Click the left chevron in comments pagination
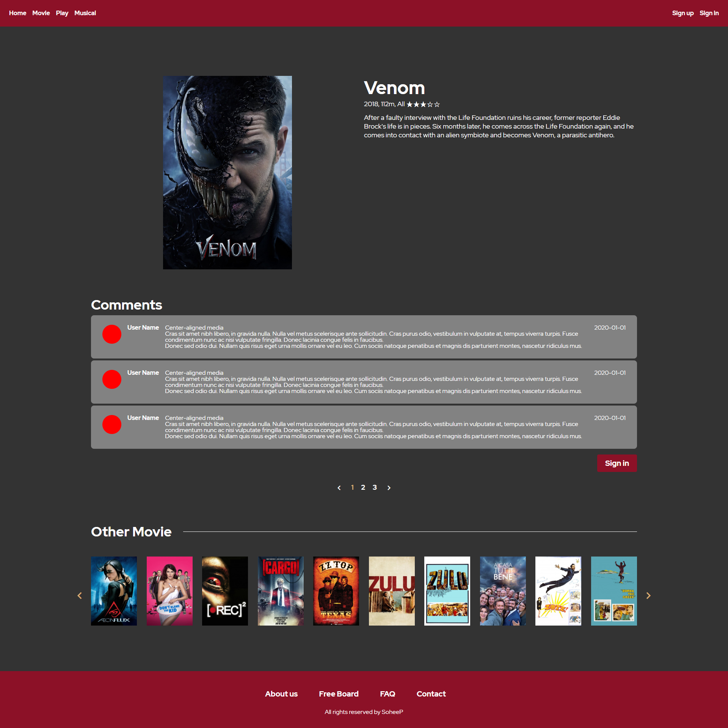Image resolution: width=728 pixels, height=728 pixels. [339, 488]
